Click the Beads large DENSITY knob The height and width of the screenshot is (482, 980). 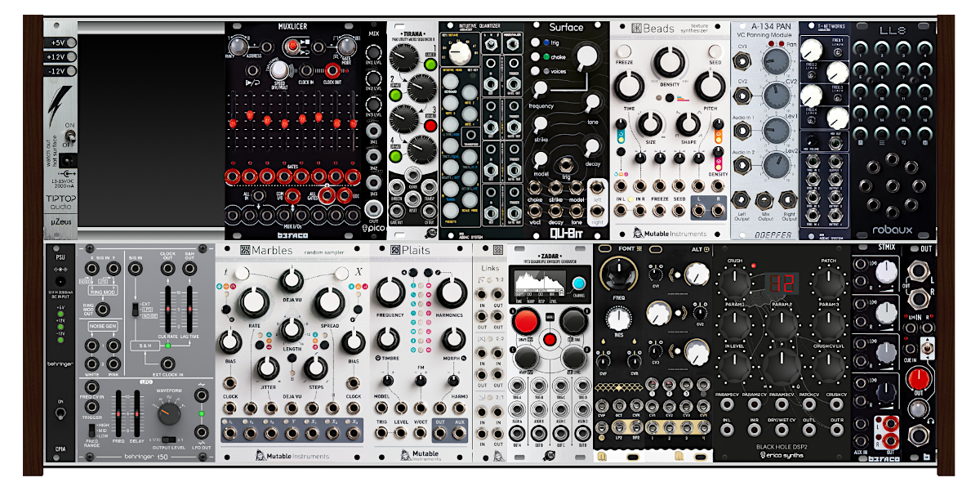pyautogui.click(x=669, y=63)
